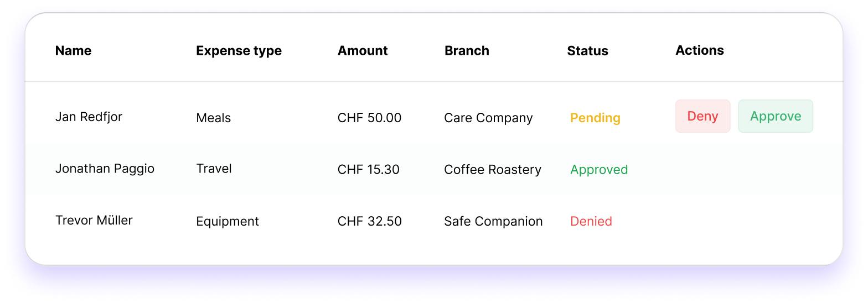The image size is (868, 303).
Task: Click the Travel expense type cell
Action: click(x=214, y=169)
